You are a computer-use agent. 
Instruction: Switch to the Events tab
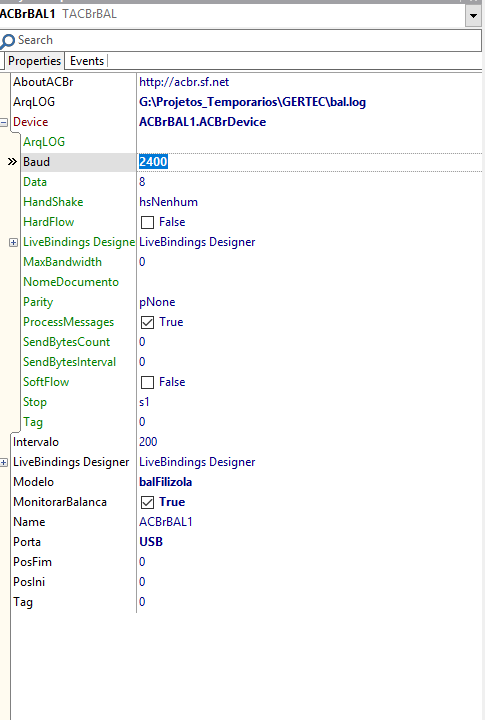click(87, 61)
